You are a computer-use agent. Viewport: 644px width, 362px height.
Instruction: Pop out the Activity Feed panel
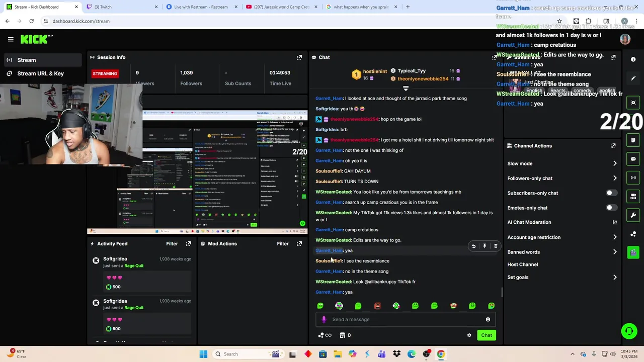pyautogui.click(x=188, y=244)
